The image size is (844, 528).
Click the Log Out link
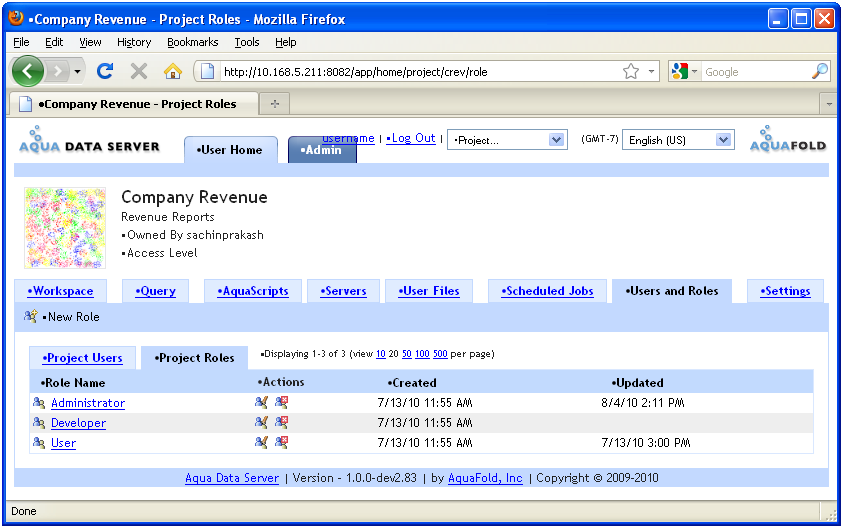(x=413, y=138)
